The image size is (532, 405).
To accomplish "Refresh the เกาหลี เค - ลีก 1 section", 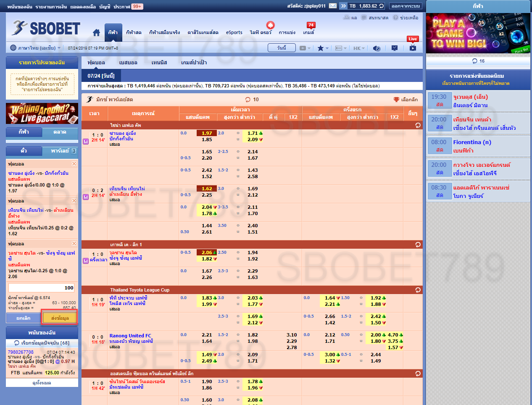I will pos(418,245).
